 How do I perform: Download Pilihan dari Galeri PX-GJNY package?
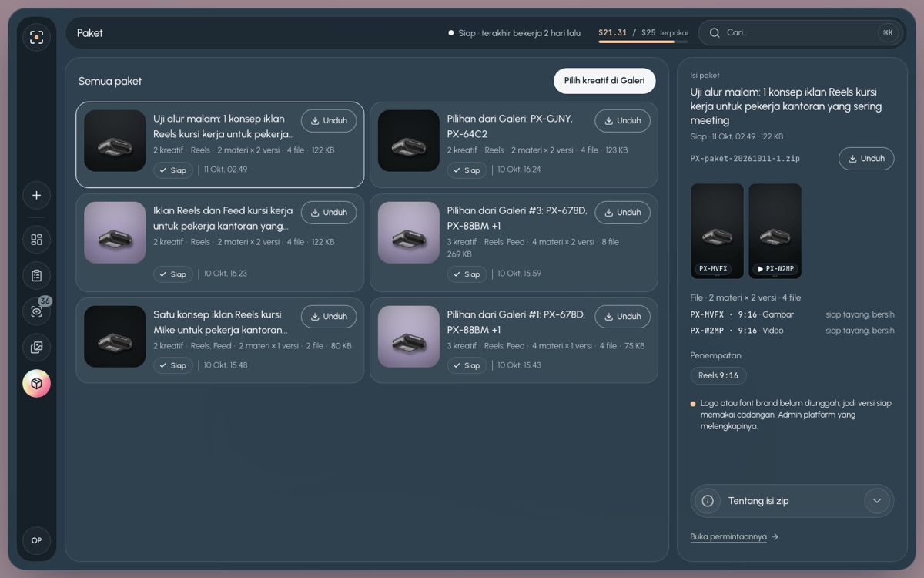(622, 121)
